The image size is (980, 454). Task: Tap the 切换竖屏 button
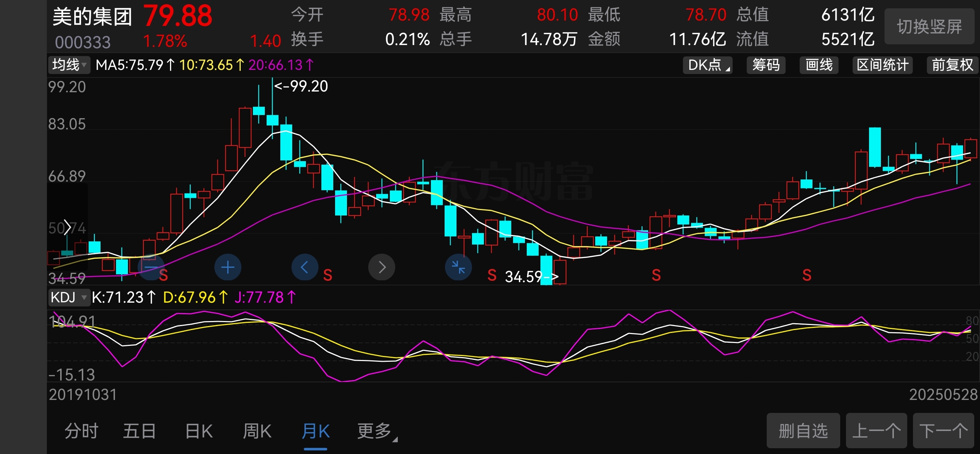tap(930, 27)
